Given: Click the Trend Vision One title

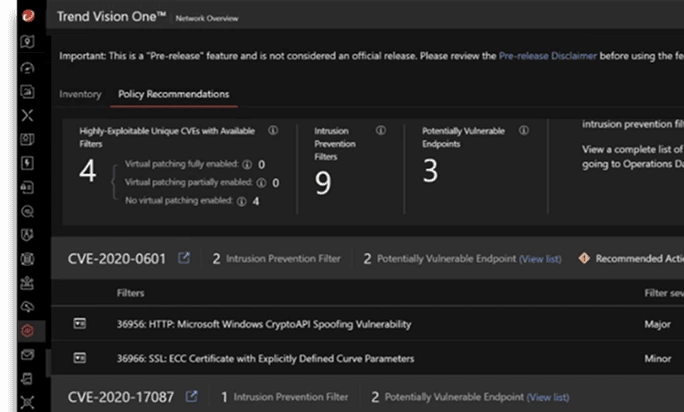Looking at the screenshot, I should (111, 17).
